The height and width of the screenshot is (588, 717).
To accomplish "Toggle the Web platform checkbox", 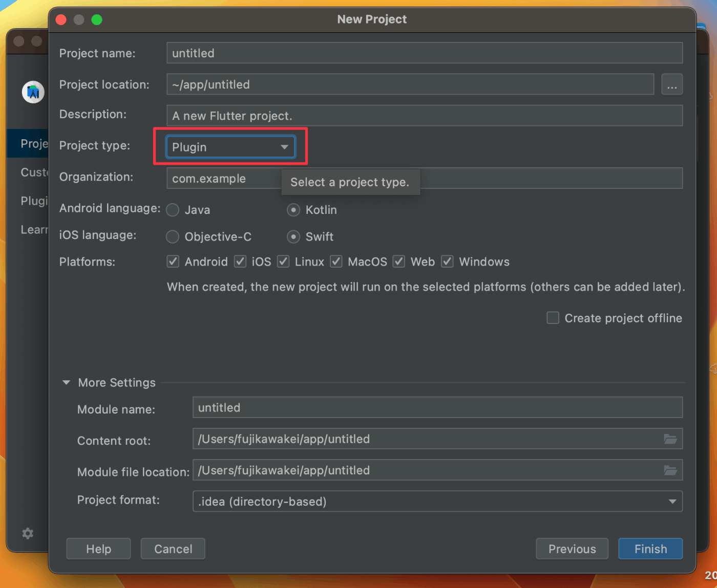I will [399, 262].
